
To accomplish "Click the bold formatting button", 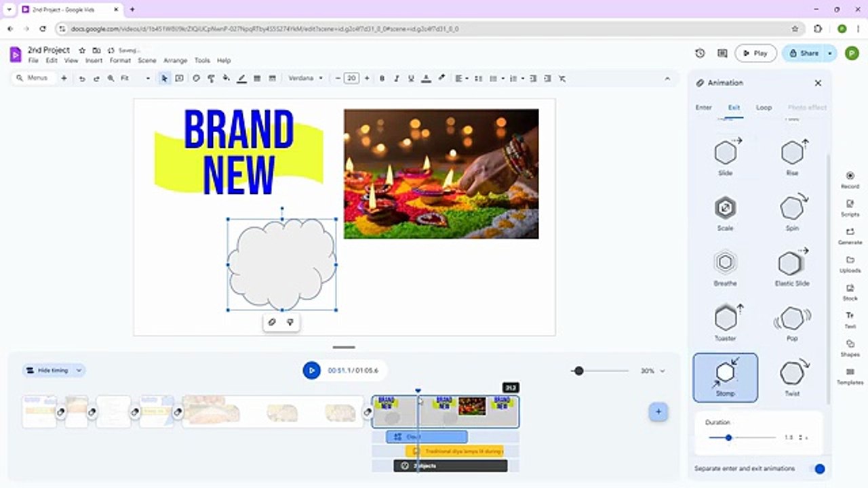I will pyautogui.click(x=382, y=79).
